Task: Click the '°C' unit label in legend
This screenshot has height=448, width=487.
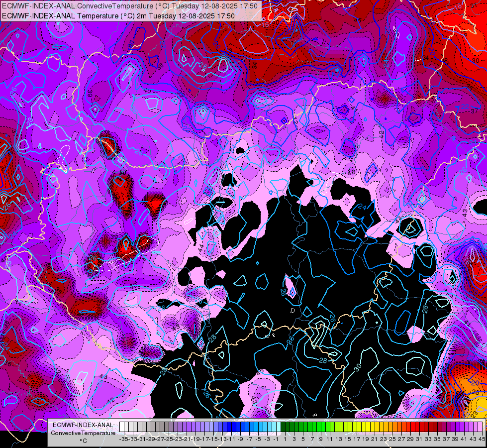Action: tap(83, 441)
